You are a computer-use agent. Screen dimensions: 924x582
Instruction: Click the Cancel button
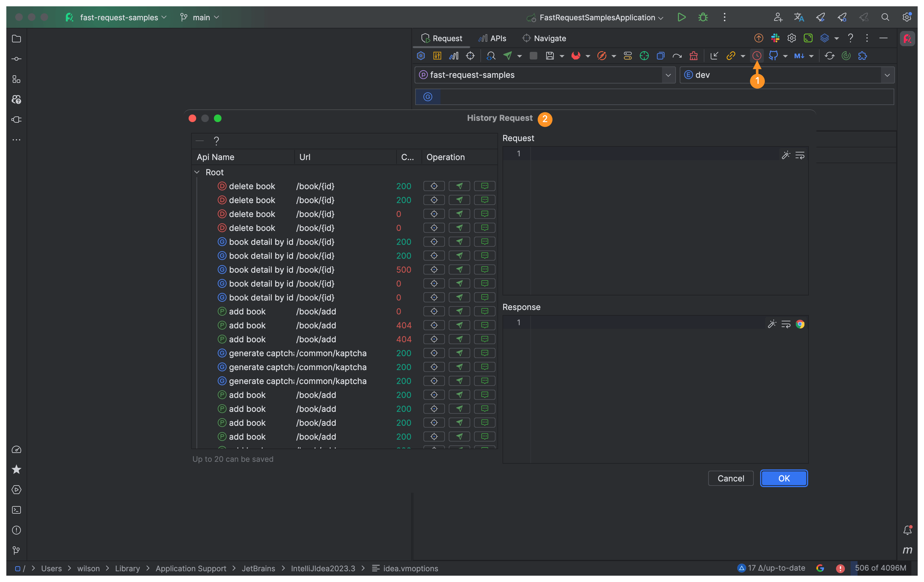coord(730,478)
